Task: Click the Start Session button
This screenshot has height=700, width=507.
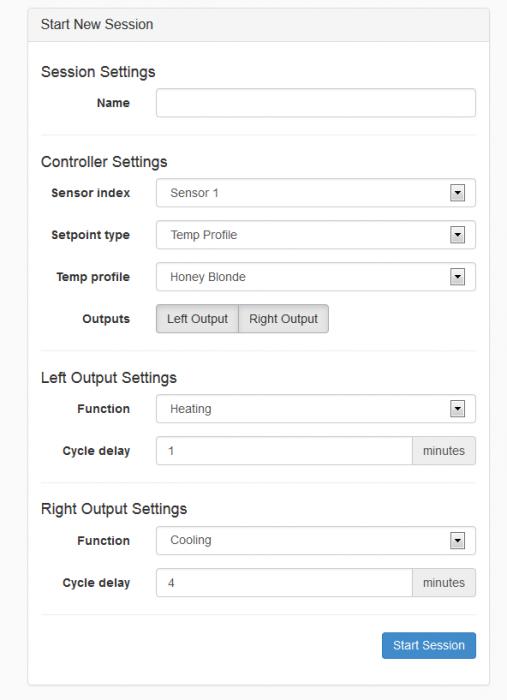Action: coord(429,645)
